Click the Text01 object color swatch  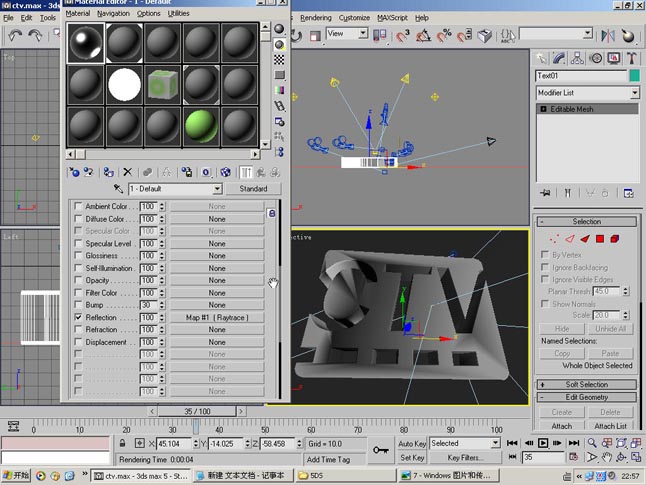[634, 75]
